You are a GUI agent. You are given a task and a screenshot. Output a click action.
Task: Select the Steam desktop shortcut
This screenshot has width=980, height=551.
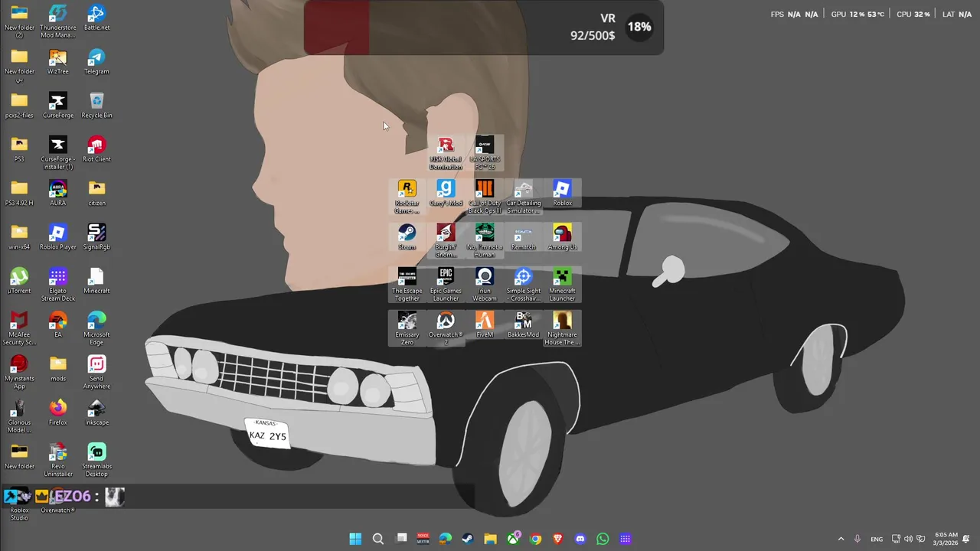(407, 237)
